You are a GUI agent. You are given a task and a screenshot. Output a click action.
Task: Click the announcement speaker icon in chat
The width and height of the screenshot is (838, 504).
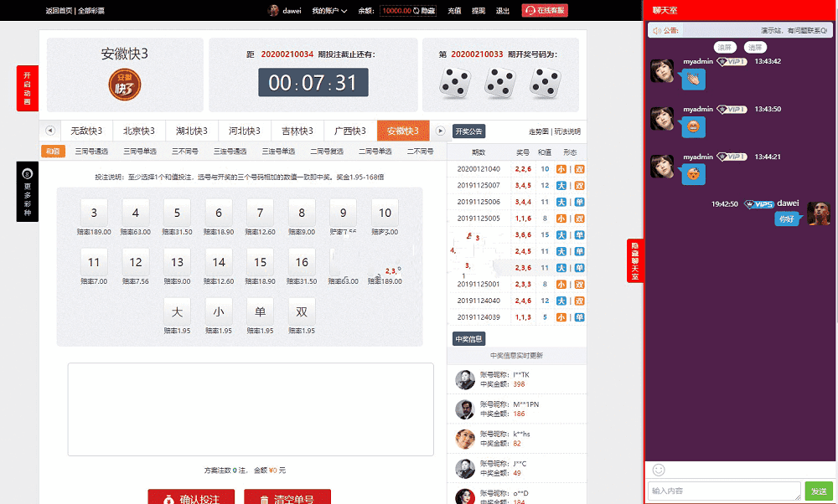pos(656,29)
